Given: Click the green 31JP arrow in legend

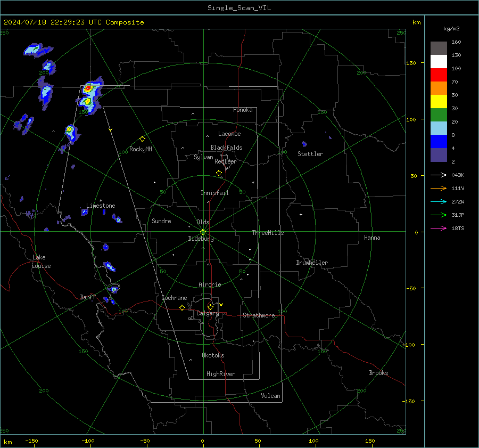Looking at the screenshot, I should pos(439,215).
